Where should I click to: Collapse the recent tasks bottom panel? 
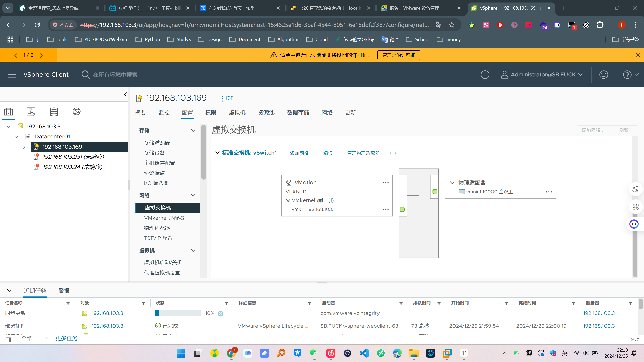click(x=9, y=290)
